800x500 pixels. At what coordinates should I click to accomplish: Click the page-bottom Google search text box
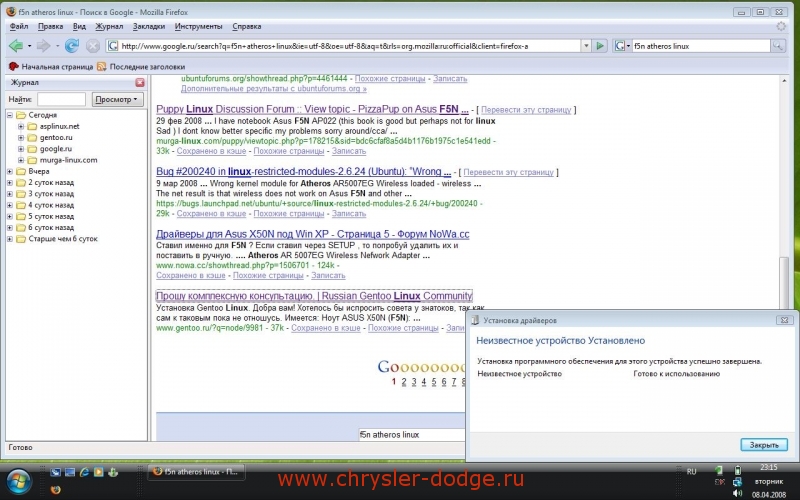[x=411, y=435]
